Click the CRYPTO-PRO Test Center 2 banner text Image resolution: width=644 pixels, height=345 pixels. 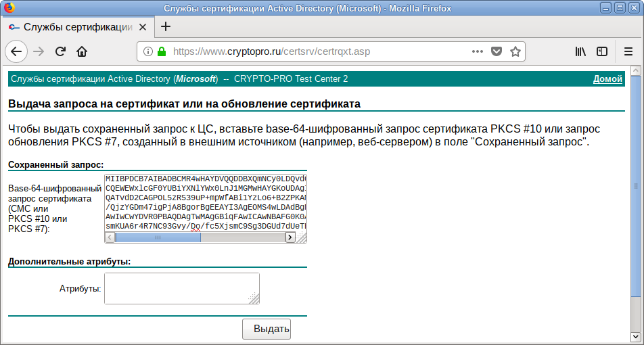coord(291,79)
